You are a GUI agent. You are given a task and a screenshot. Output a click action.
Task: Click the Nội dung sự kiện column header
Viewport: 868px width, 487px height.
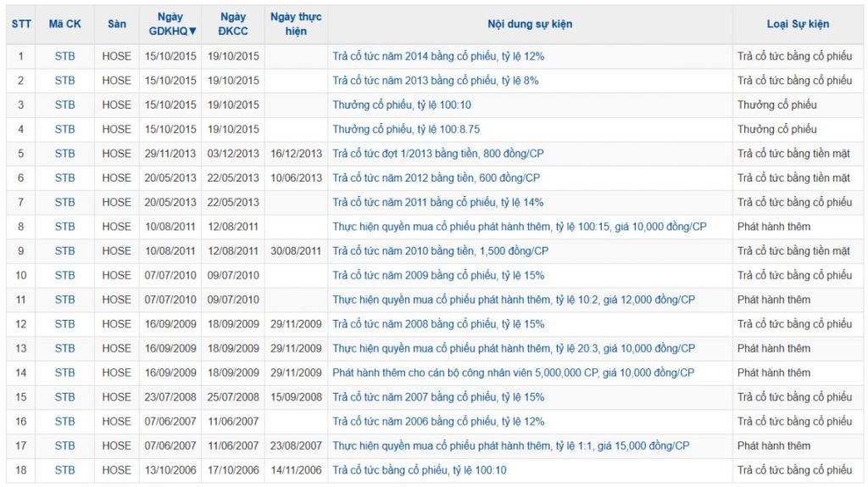[530, 25]
